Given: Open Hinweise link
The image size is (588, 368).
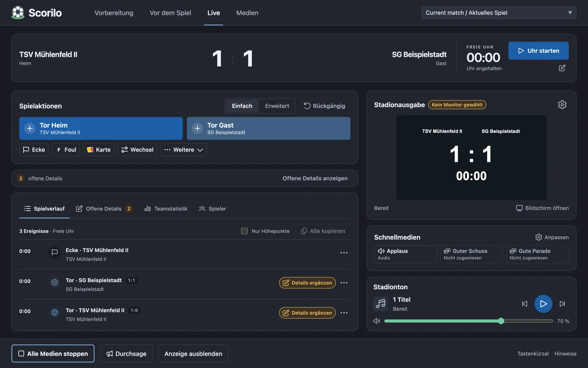Looking at the screenshot, I should click(x=566, y=354).
